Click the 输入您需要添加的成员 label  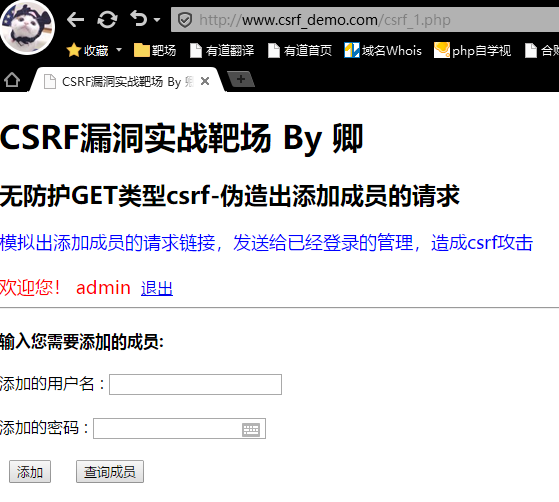pos(82,342)
